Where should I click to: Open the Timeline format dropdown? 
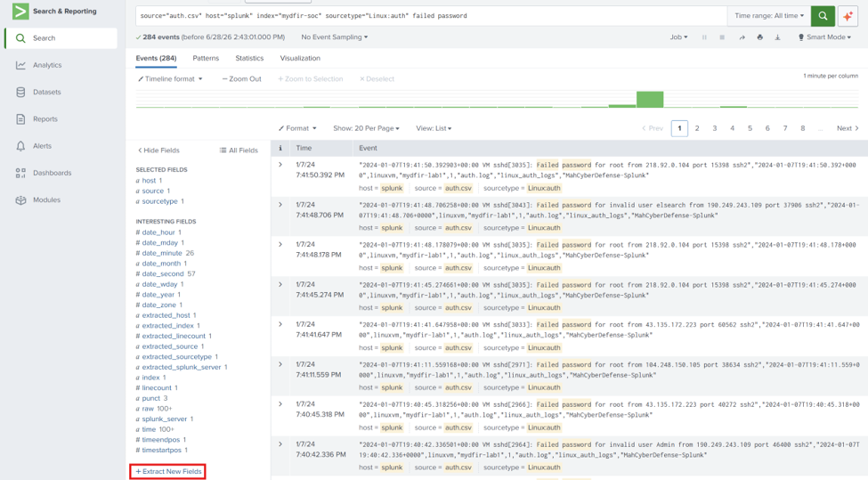170,79
